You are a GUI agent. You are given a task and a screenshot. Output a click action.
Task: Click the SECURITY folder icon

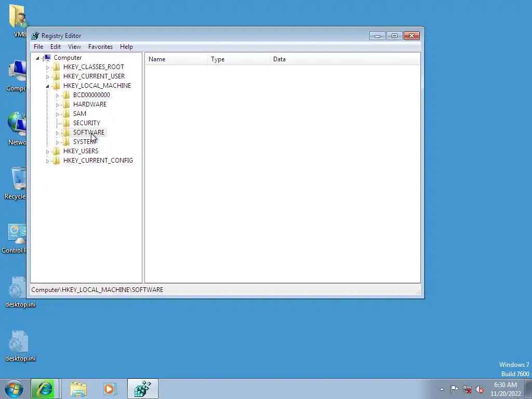[66, 123]
